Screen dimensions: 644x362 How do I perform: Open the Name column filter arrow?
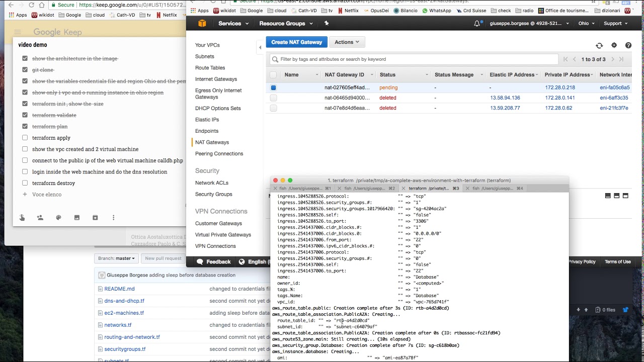coord(317,75)
